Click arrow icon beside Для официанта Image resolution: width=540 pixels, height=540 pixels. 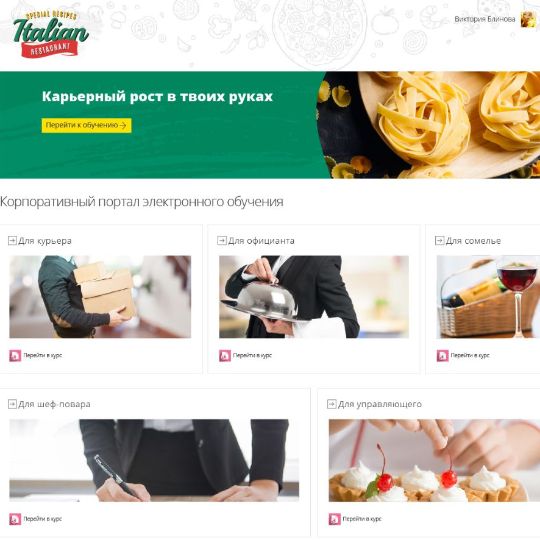[x=222, y=240]
